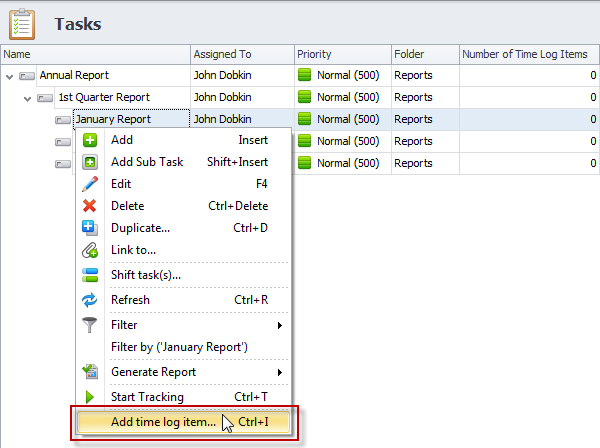Click the Number of Time Log Items header
This screenshot has height=448, width=600.
[527, 53]
